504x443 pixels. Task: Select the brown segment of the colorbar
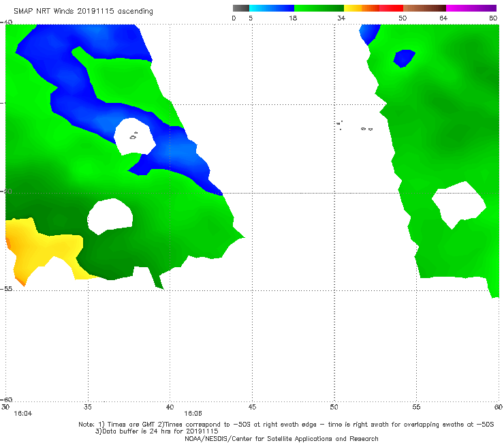[x=424, y=8]
